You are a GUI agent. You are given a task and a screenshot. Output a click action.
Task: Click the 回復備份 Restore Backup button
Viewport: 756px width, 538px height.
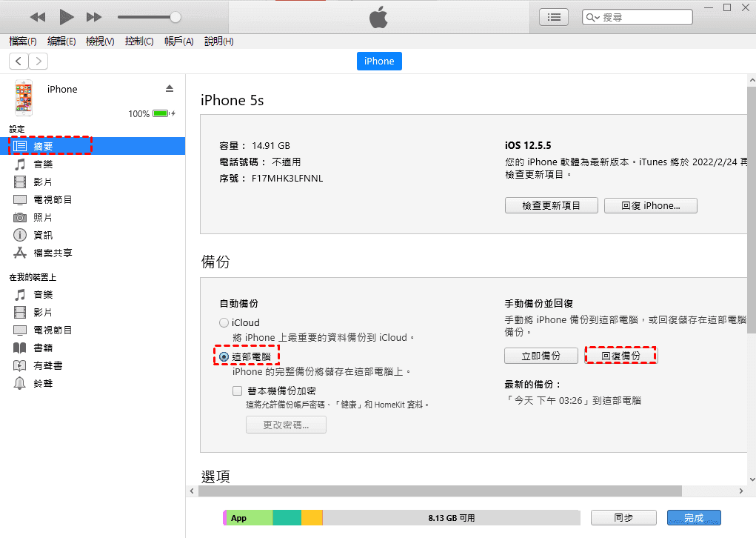620,356
